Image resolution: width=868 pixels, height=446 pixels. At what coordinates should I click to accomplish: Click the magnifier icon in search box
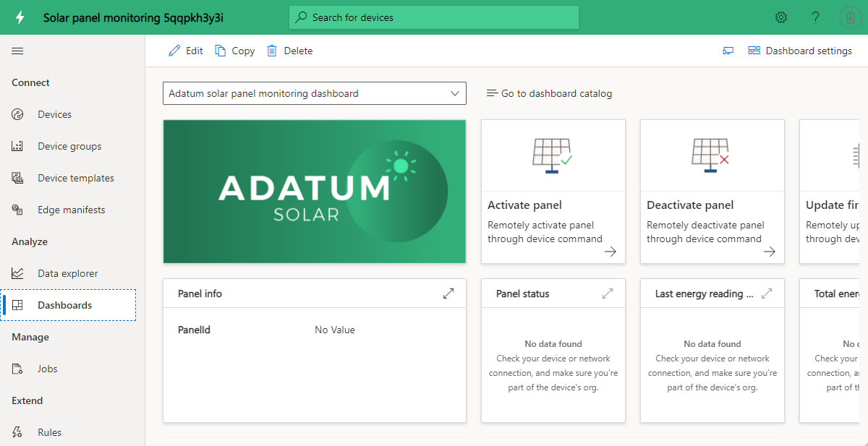pos(301,17)
